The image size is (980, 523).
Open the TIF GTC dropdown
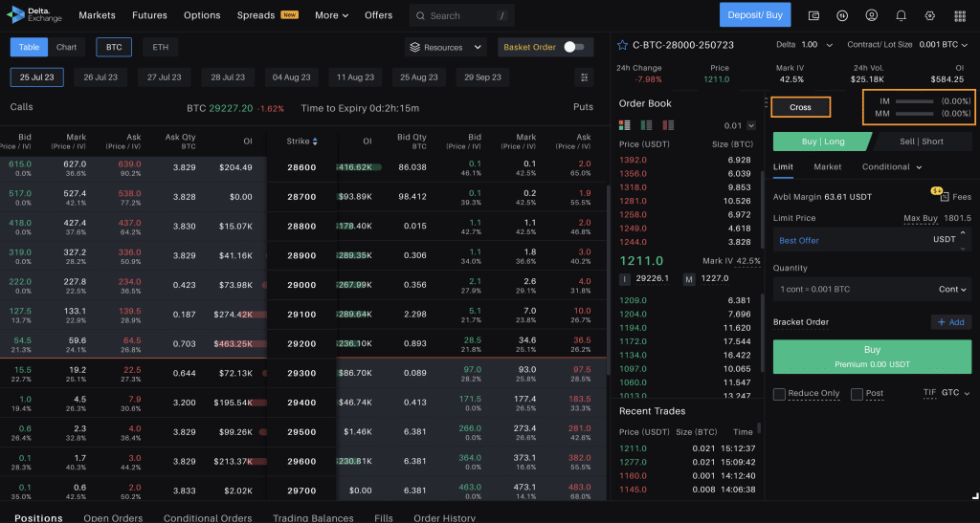(955, 393)
